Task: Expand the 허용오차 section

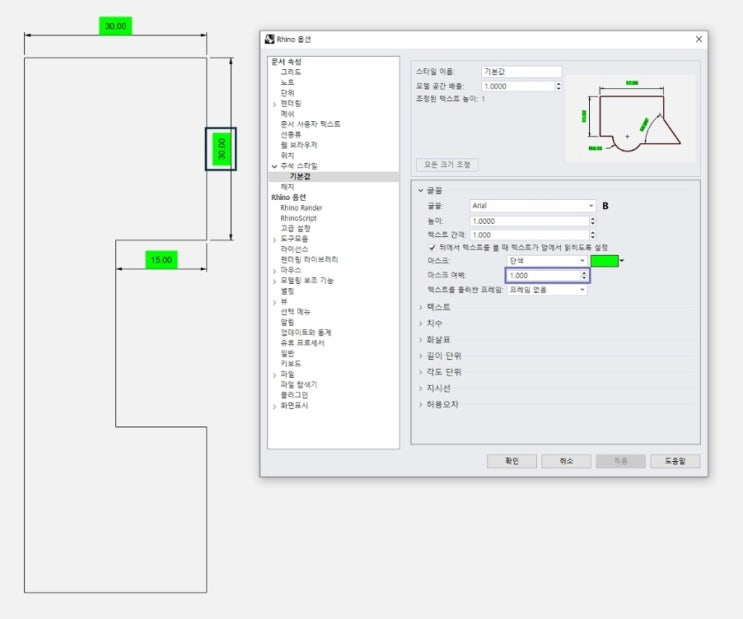Action: tap(420, 404)
